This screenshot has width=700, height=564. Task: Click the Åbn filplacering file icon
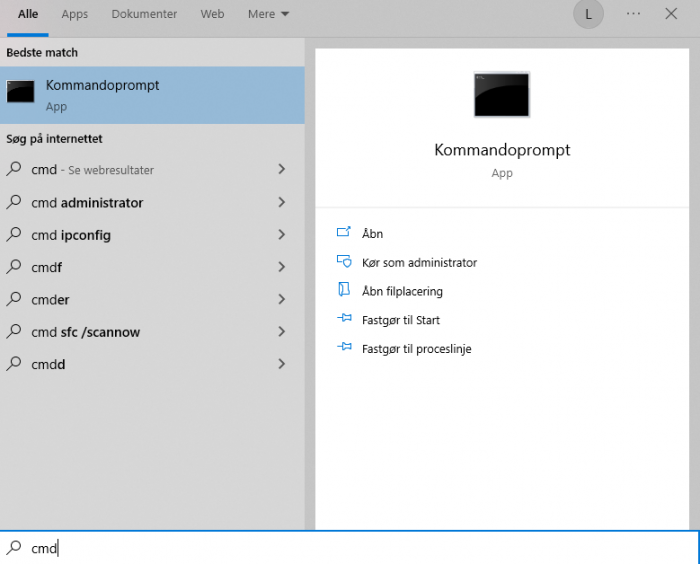pyautogui.click(x=344, y=289)
